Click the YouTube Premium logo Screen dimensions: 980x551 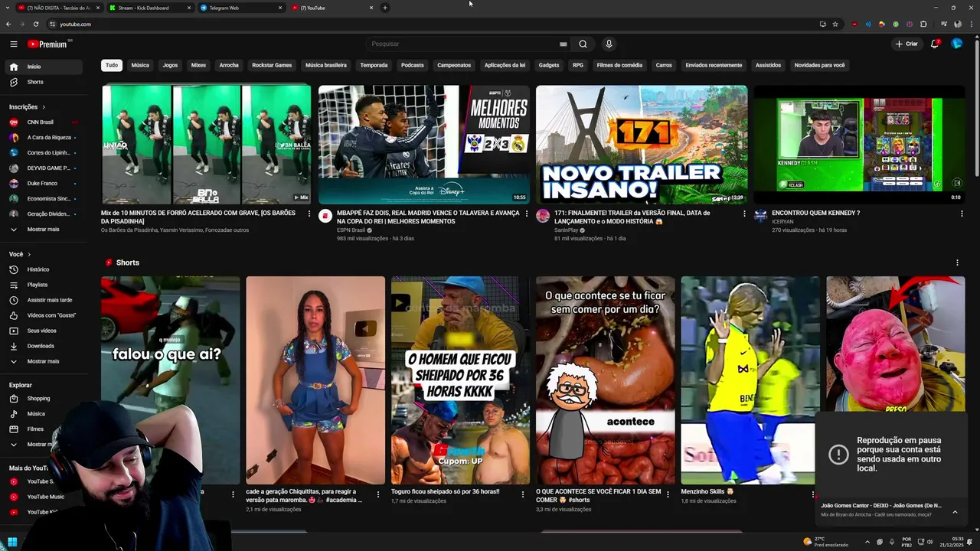coord(48,44)
